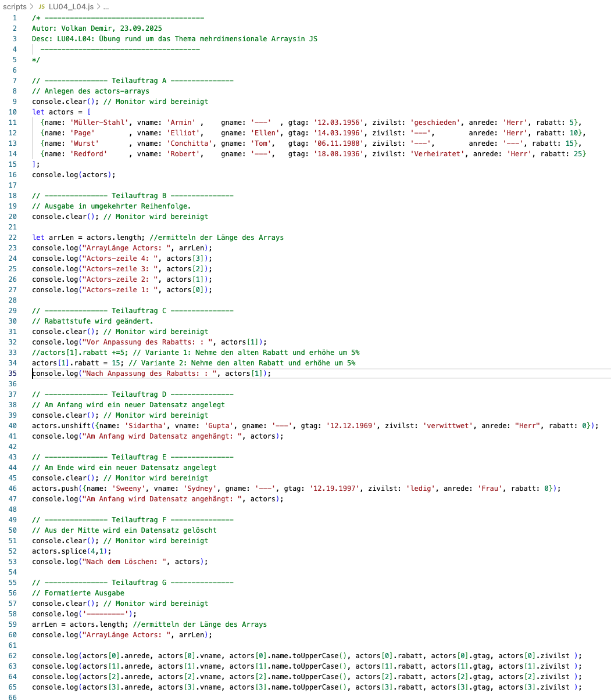Click the 'Elliot' vname string
The image size is (611, 700).
pyautogui.click(x=185, y=133)
